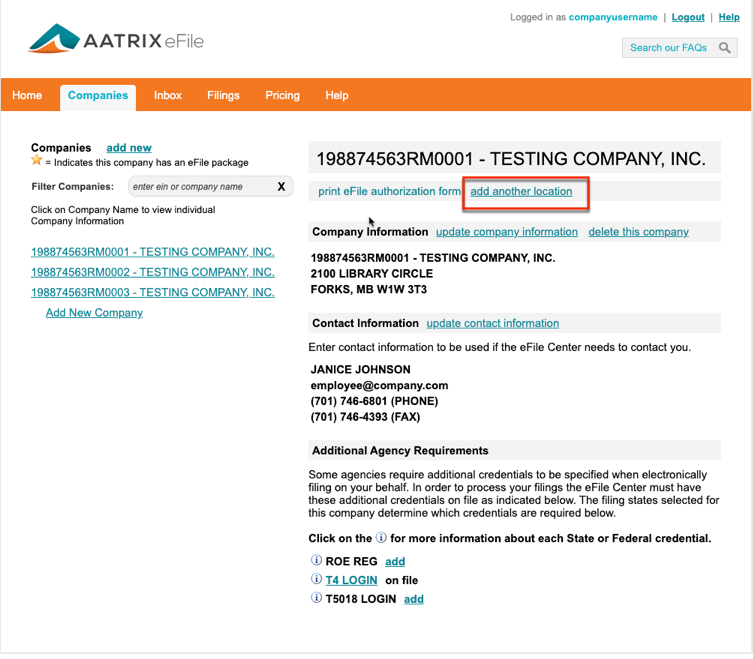Focus the Filter Companies input field

[198, 186]
